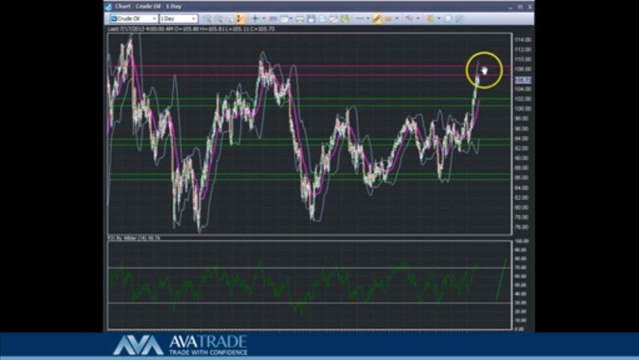Click the 94.00 price axis label
Image resolution: width=639 pixels, height=360 pixels.
click(523, 139)
